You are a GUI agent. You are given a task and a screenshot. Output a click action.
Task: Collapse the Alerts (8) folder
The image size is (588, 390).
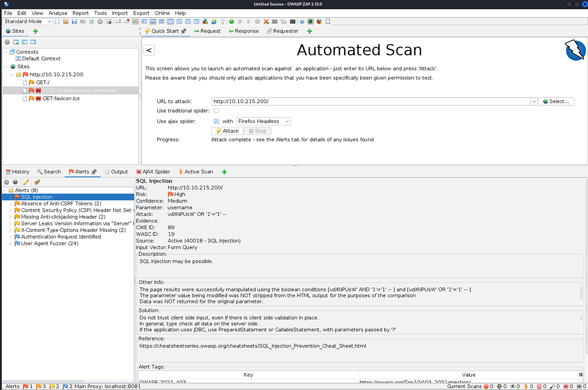point(4,190)
